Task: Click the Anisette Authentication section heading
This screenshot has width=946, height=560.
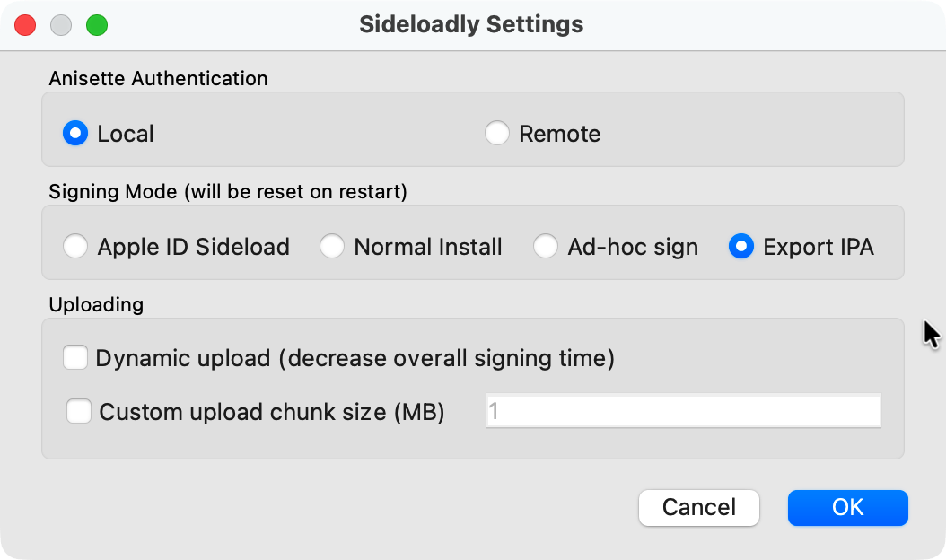Action: coord(159,78)
